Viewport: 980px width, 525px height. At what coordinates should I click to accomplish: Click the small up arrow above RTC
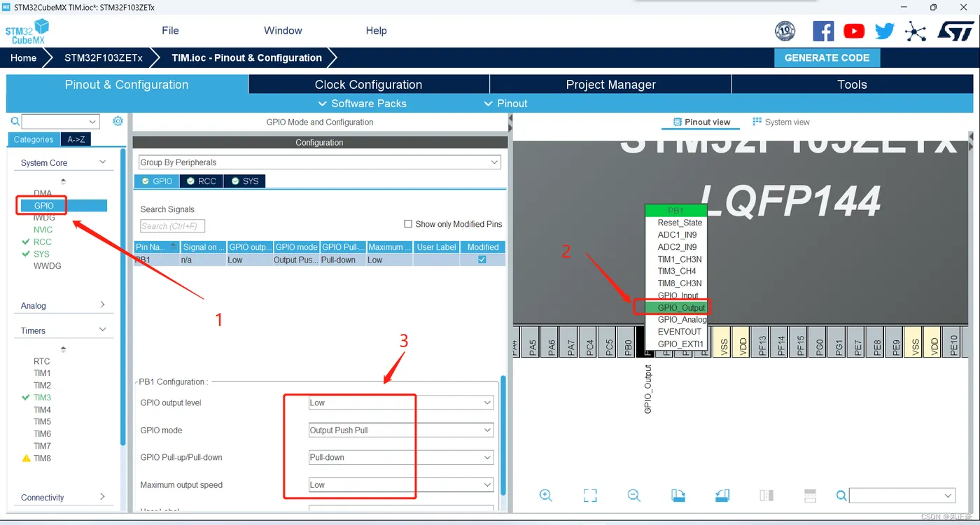click(x=63, y=349)
